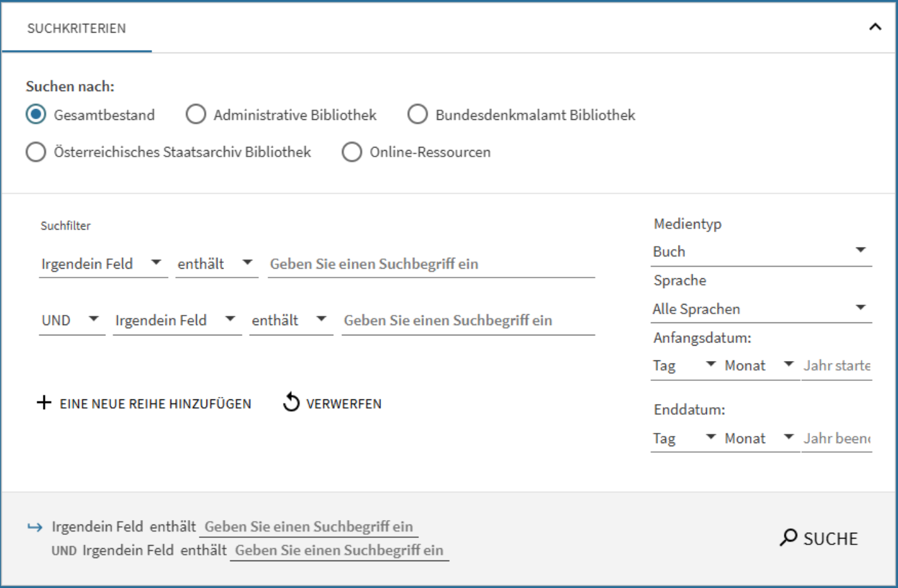Open the first Irgendein Feld dropdown
Viewport: 898px width, 588px height.
coord(157,262)
